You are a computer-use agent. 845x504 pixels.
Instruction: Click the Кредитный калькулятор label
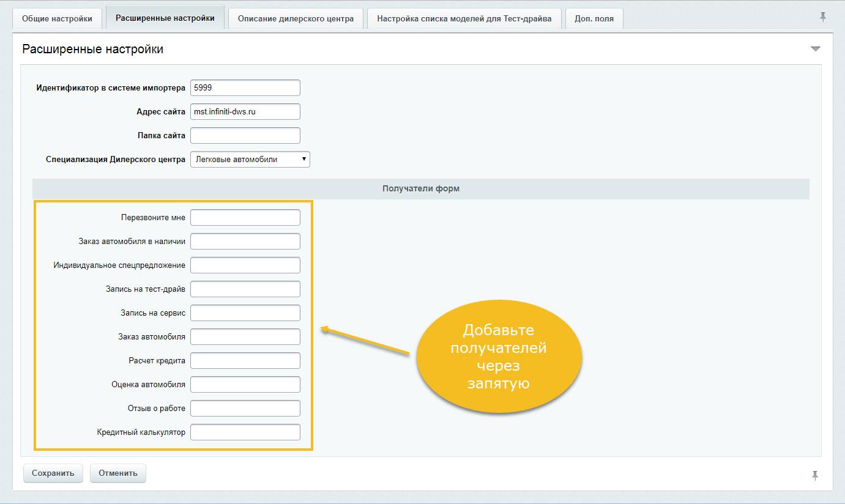pos(141,432)
